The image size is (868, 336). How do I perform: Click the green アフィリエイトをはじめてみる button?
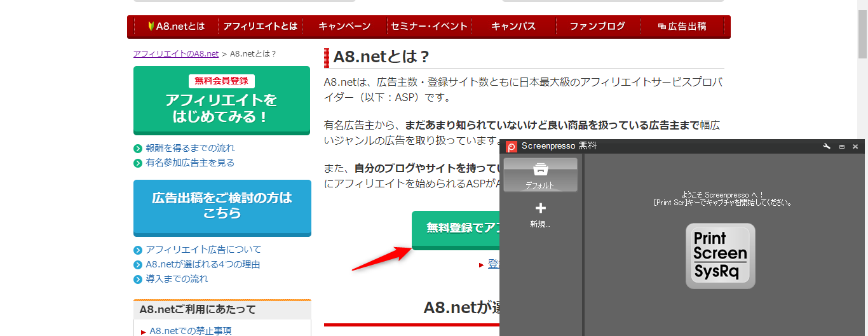pyautogui.click(x=221, y=101)
